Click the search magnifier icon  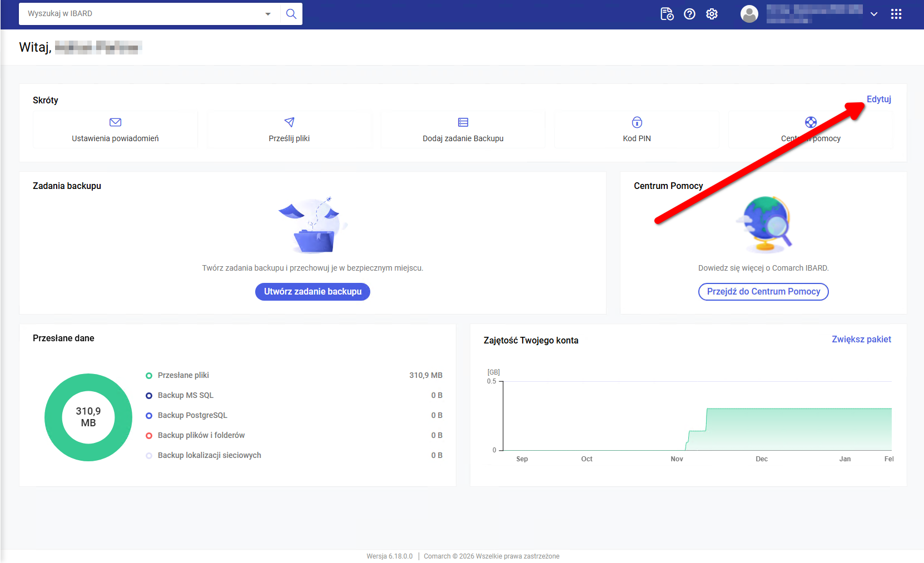291,14
